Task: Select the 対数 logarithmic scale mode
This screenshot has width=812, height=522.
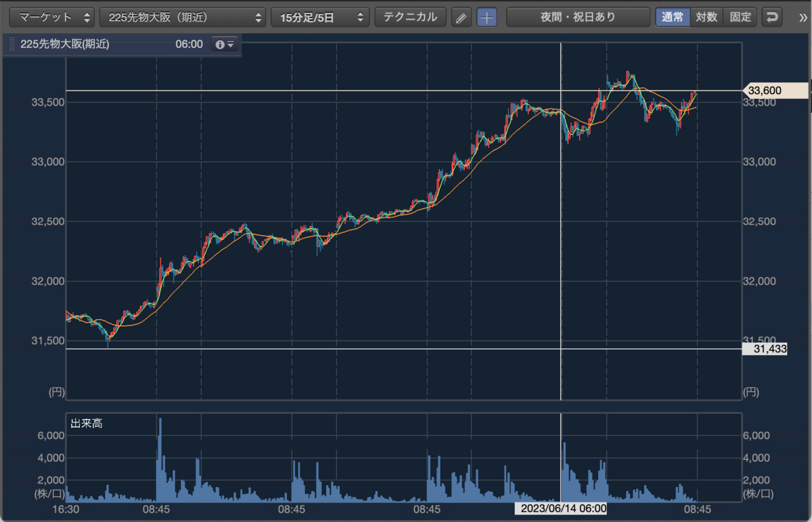Action: (x=706, y=17)
